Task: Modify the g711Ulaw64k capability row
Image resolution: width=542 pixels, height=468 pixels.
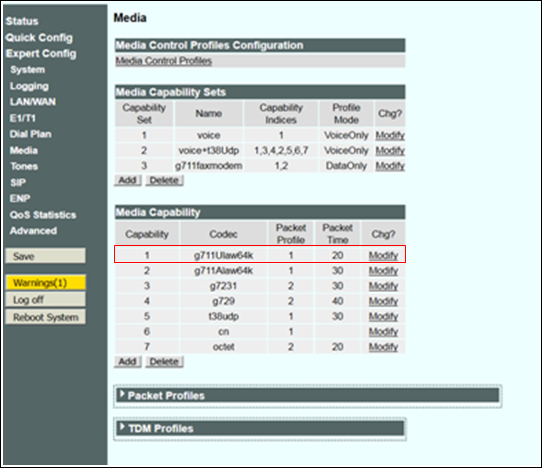Action: 383,255
